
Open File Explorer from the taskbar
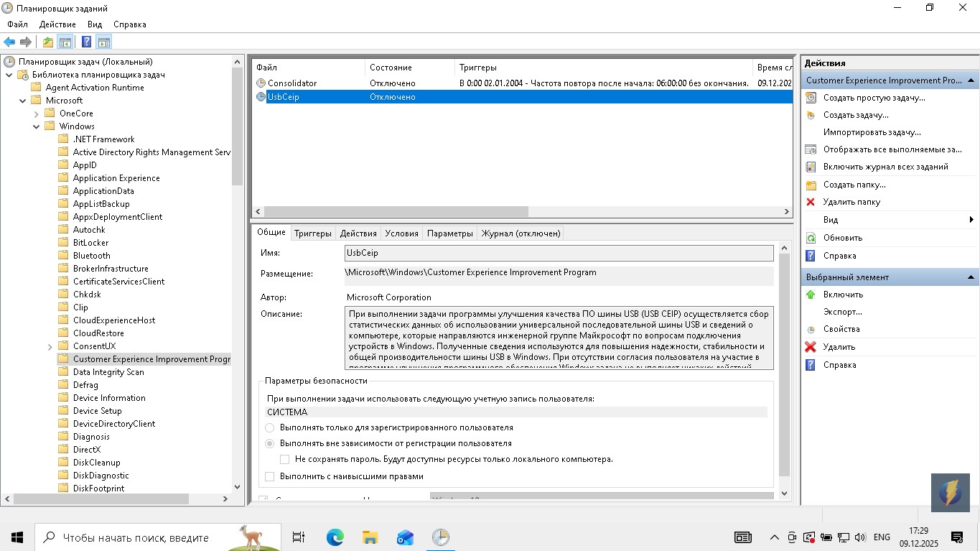(370, 537)
